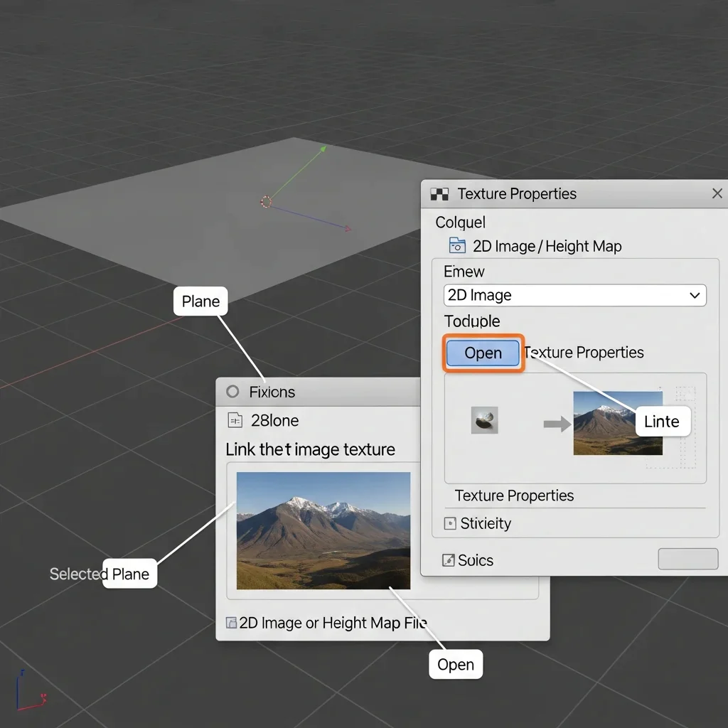This screenshot has height=728, width=728.
Task: Click the 'Toduple' label
Action: [472, 321]
